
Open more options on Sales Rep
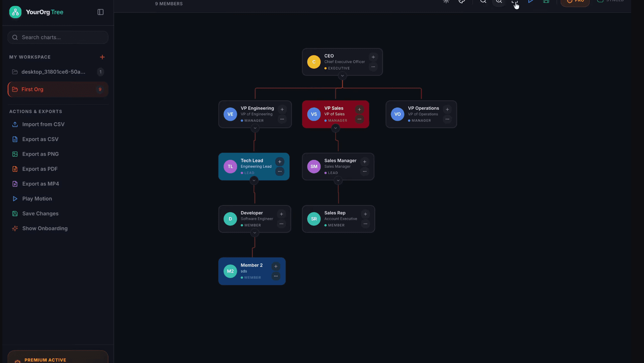pos(365,224)
